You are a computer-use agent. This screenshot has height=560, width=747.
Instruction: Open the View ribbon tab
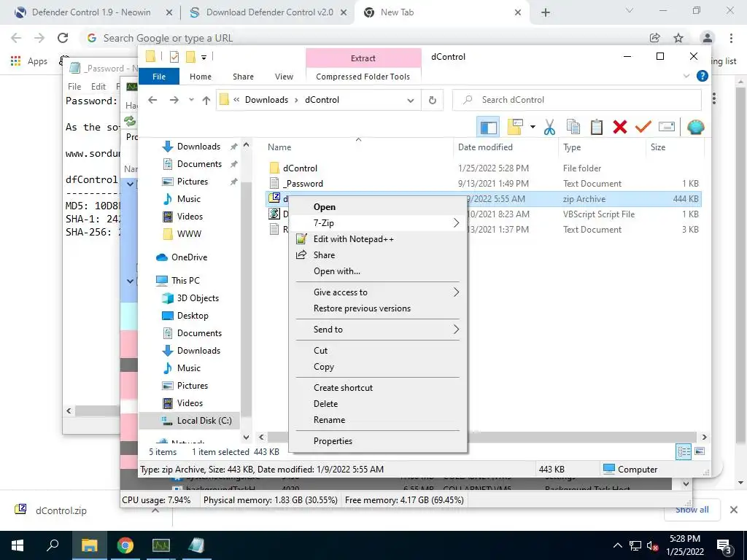point(284,76)
